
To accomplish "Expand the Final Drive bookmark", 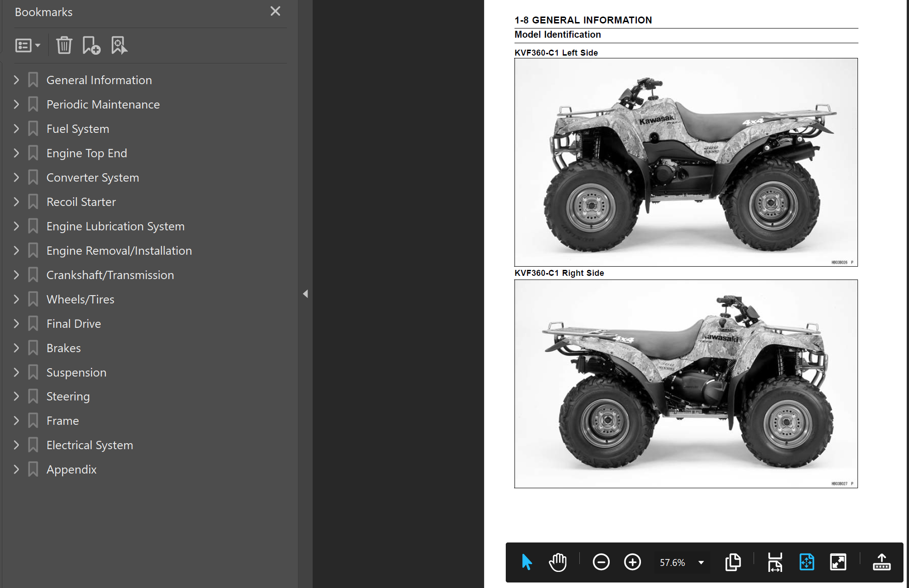I will pos(17,324).
